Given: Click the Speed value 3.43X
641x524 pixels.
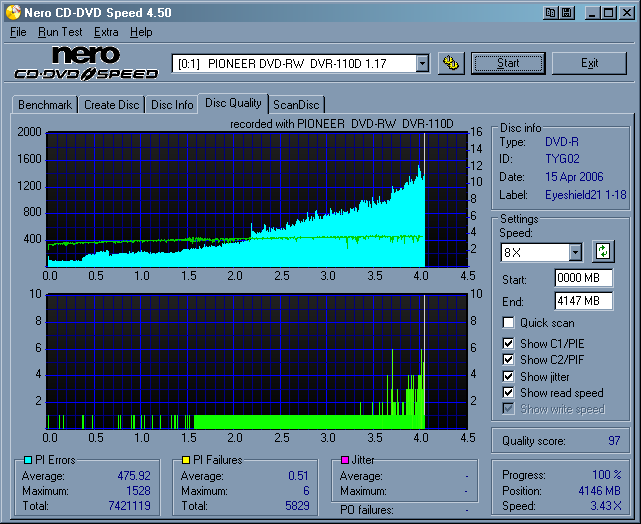Looking at the screenshot, I should pos(606,506).
